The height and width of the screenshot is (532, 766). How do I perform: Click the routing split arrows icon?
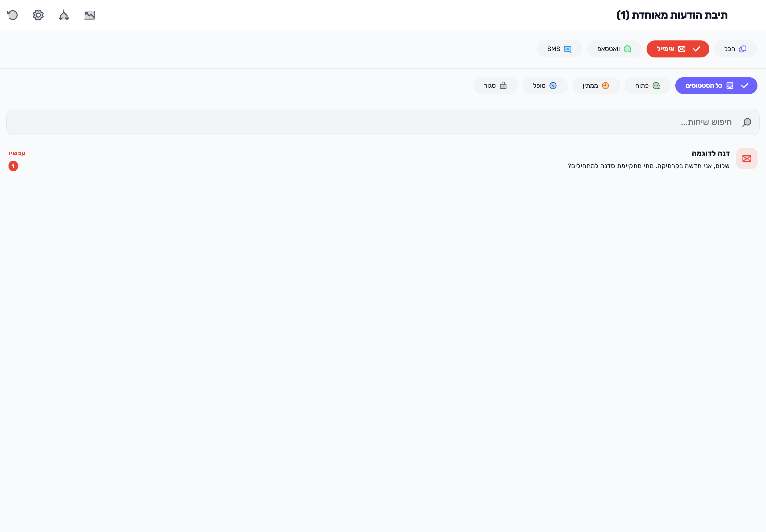tap(64, 15)
